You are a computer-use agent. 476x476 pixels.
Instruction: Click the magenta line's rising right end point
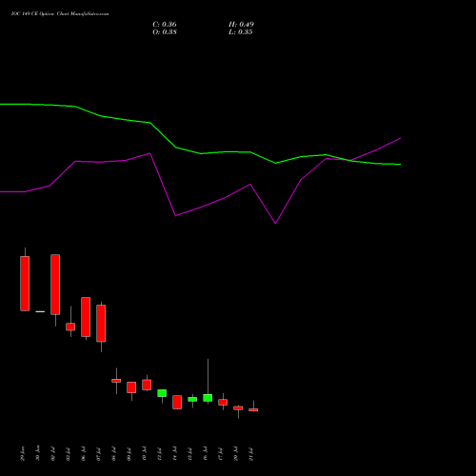coord(401,138)
